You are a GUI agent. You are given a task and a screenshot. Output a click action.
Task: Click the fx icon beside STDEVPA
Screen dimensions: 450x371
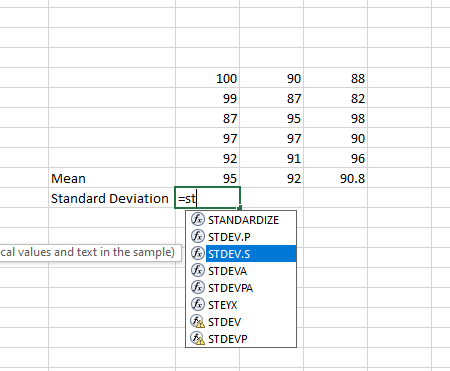point(198,288)
